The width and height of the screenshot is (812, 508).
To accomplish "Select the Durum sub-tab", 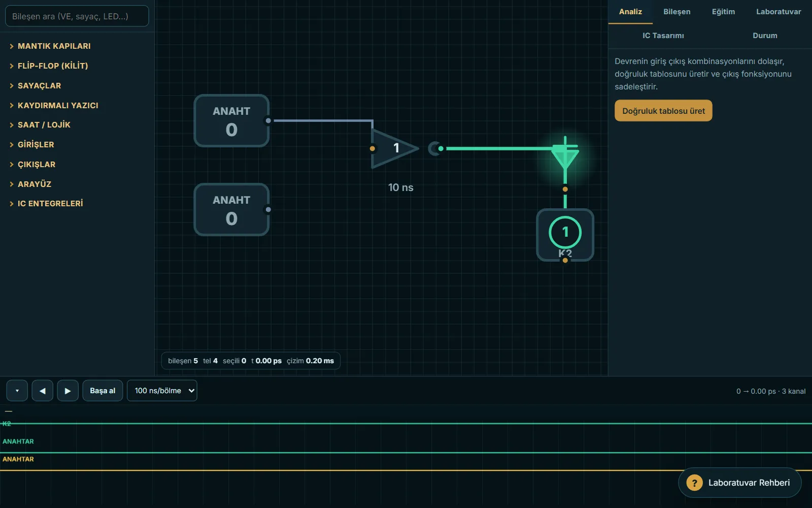I will pos(765,36).
